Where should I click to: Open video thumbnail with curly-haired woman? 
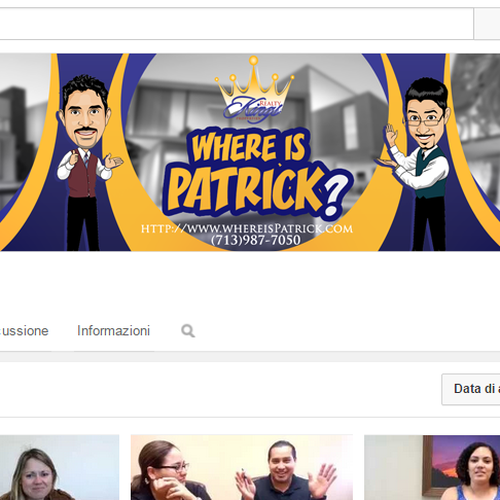432,467
